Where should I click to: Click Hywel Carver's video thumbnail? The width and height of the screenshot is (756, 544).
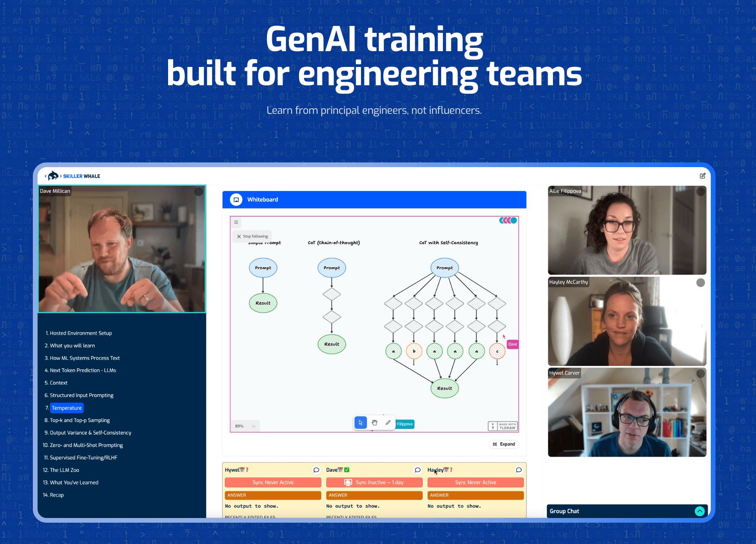coord(627,412)
